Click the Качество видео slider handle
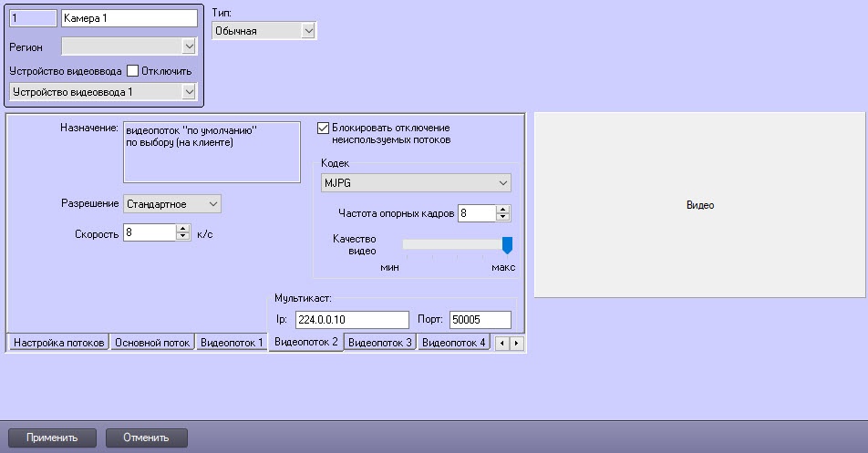Viewport: 868px width, 453px height. [x=507, y=244]
